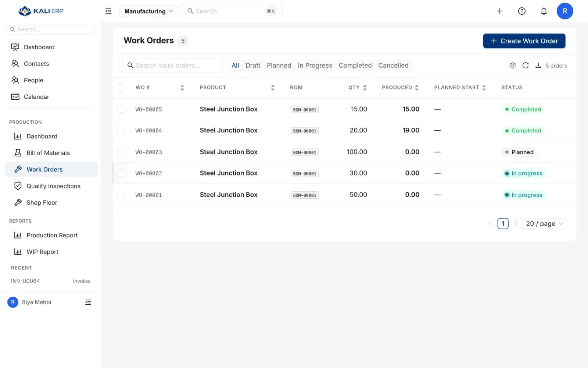
Task: Click the sidebar Search field
Action: coord(50,29)
